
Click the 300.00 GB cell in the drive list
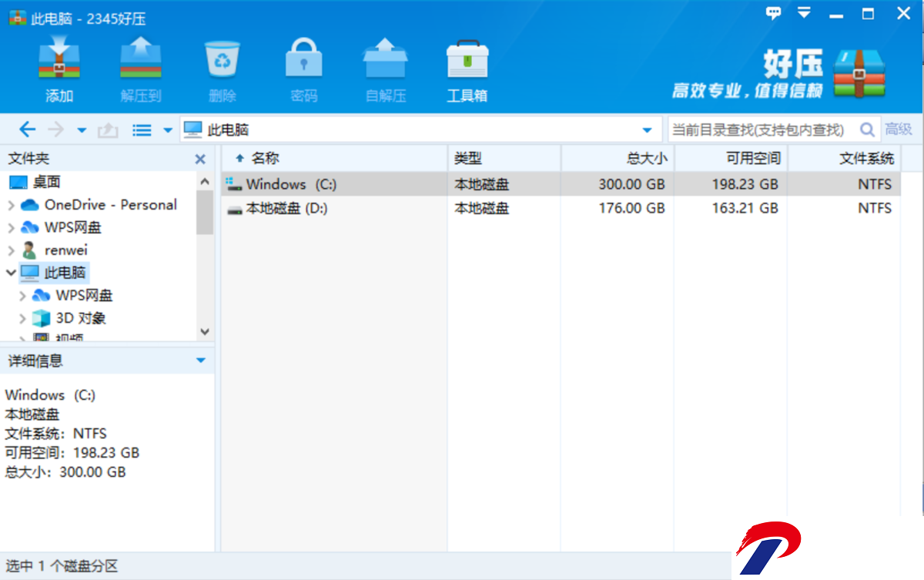tap(631, 184)
